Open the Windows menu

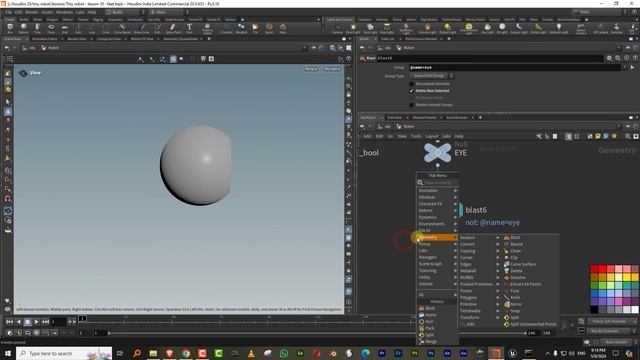click(64, 12)
